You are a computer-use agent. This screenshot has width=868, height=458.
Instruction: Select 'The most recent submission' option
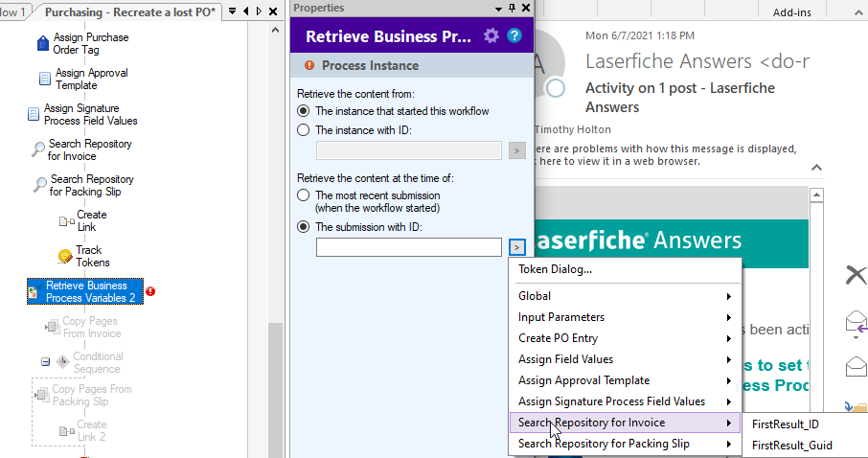pos(304,195)
